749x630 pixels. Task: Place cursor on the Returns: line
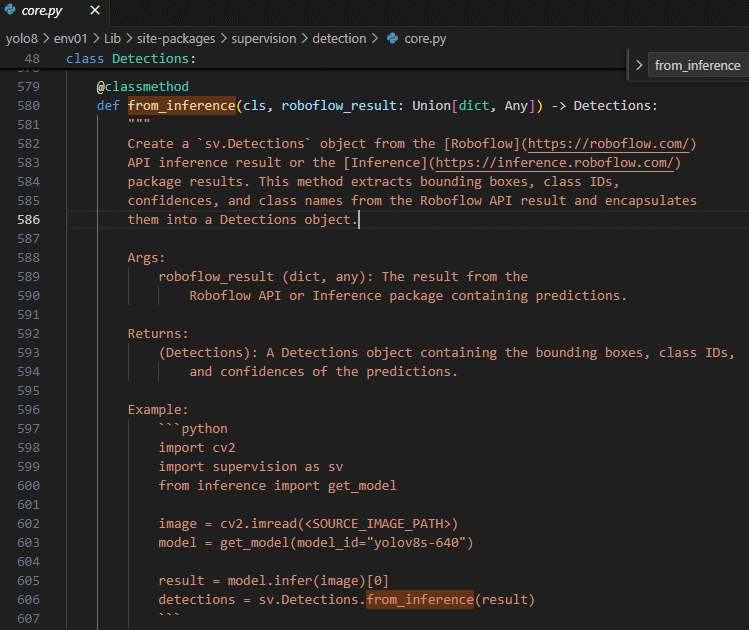(x=158, y=334)
